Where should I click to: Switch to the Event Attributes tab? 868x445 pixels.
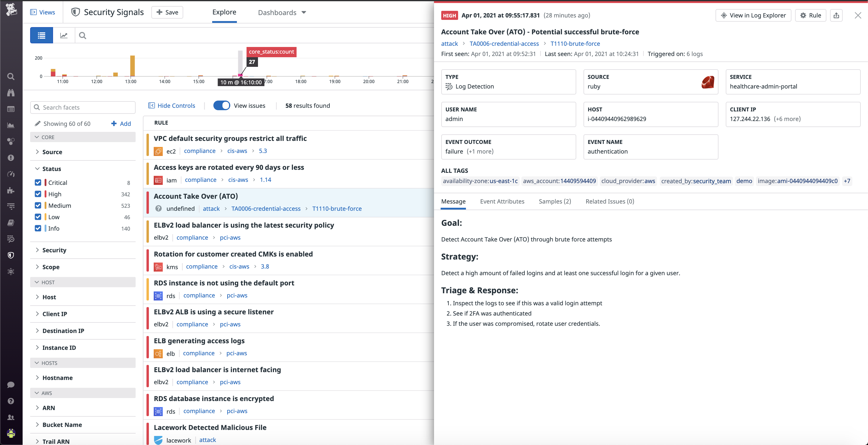[x=502, y=201]
